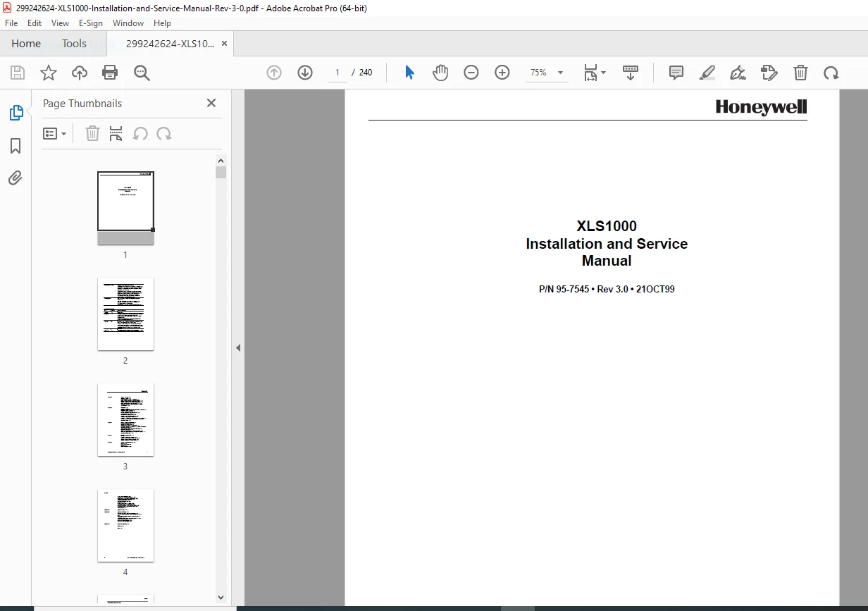Close the 299242624-XLS10 document tab
Viewport: 868px width, 611px height.
225,44
